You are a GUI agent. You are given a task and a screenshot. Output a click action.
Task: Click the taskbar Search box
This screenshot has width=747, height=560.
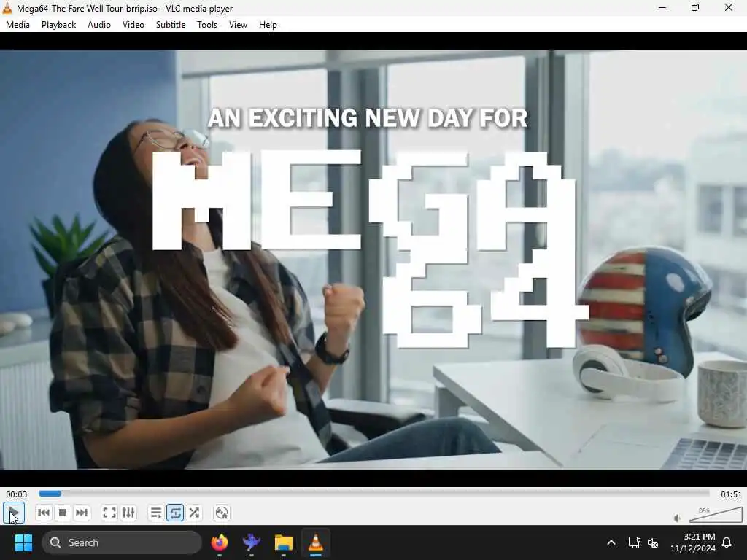point(122,542)
